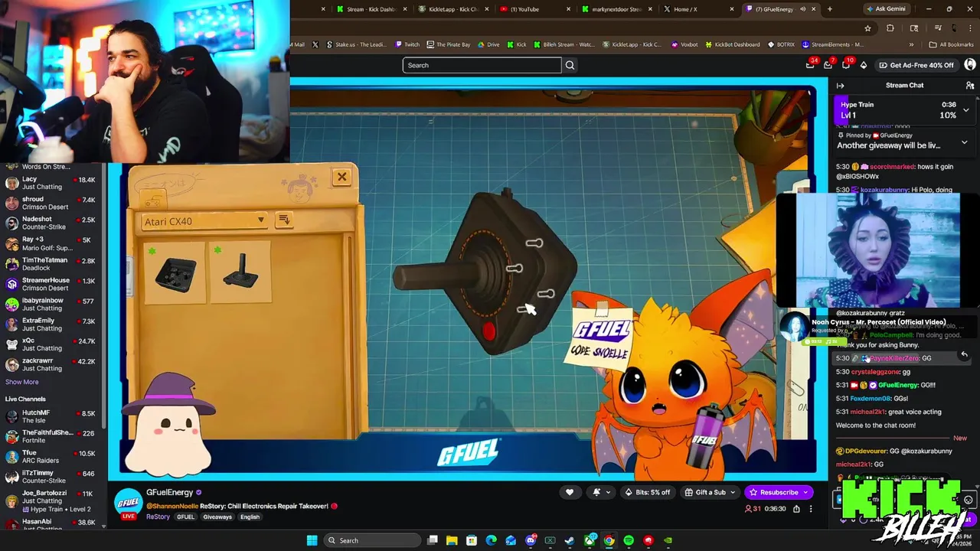Image resolution: width=980 pixels, height=551 pixels.
Task: Open TimTheTatman channel in sidebar
Action: pyautogui.click(x=51, y=263)
